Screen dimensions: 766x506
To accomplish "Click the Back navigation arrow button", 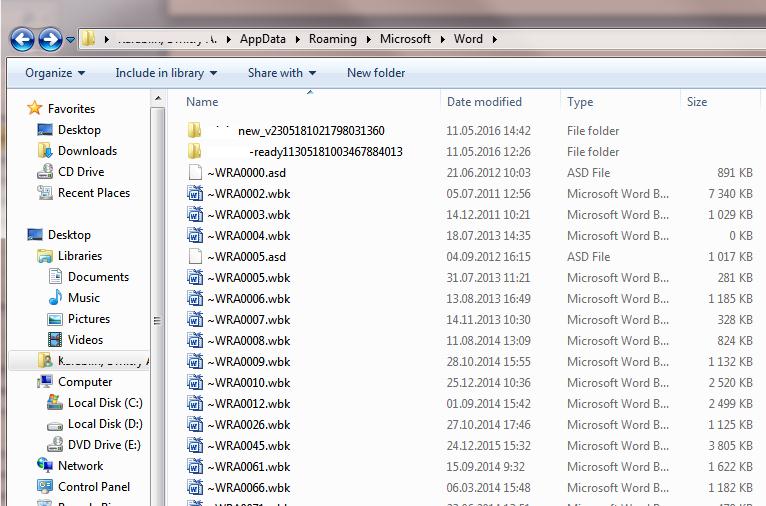I will tap(23, 40).
